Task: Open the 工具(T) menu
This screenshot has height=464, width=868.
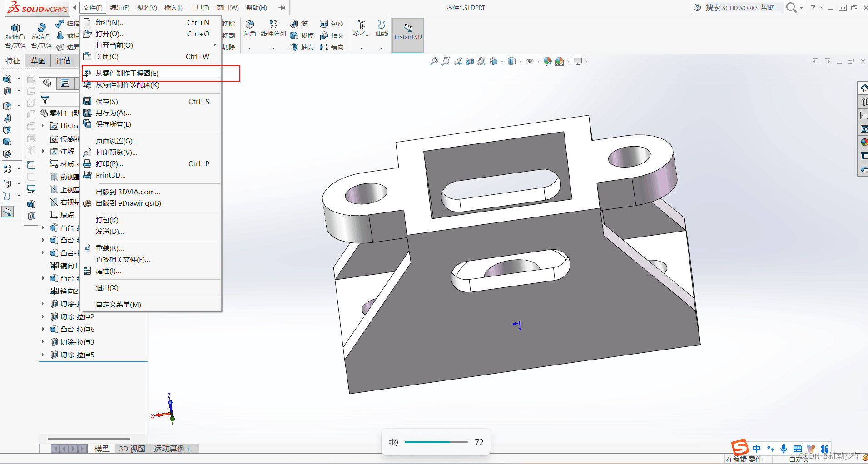Action: click(199, 8)
